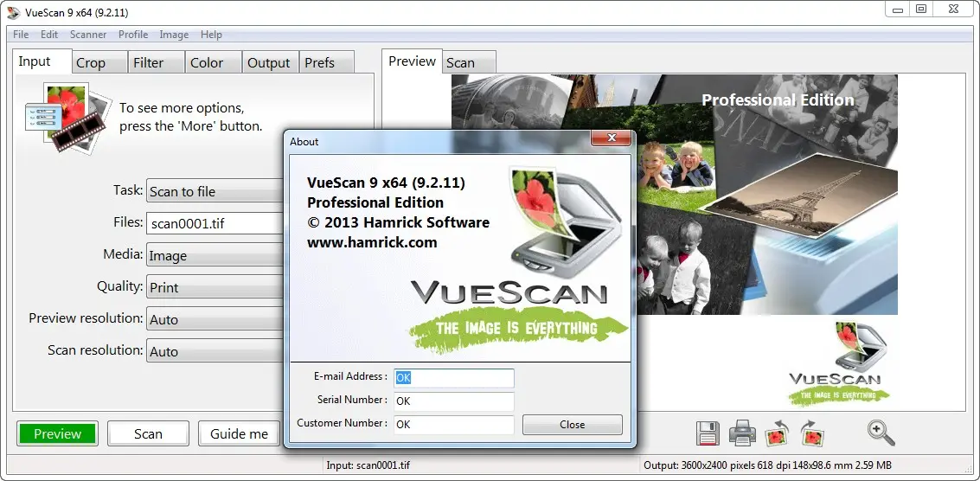
Task: Click the VueScan logo below the preview image
Action: [x=837, y=362]
